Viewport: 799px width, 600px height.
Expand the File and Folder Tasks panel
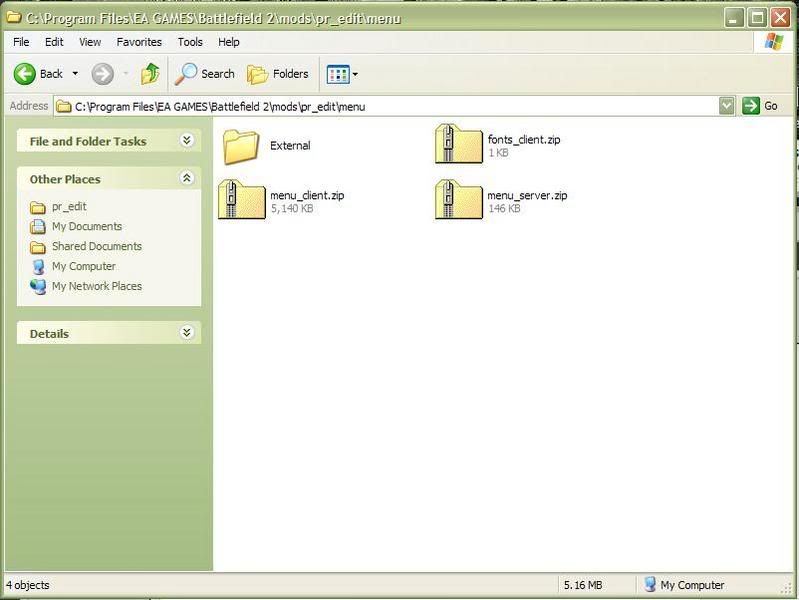[186, 141]
